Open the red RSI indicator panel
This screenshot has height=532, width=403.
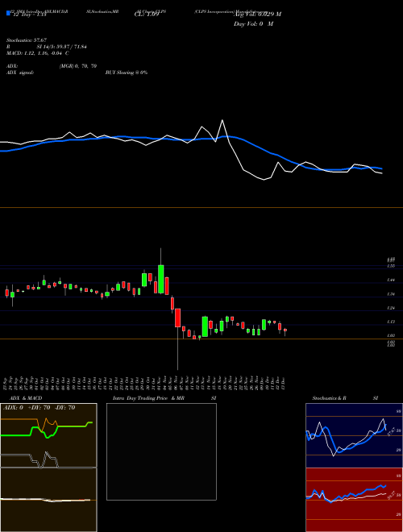(354, 500)
